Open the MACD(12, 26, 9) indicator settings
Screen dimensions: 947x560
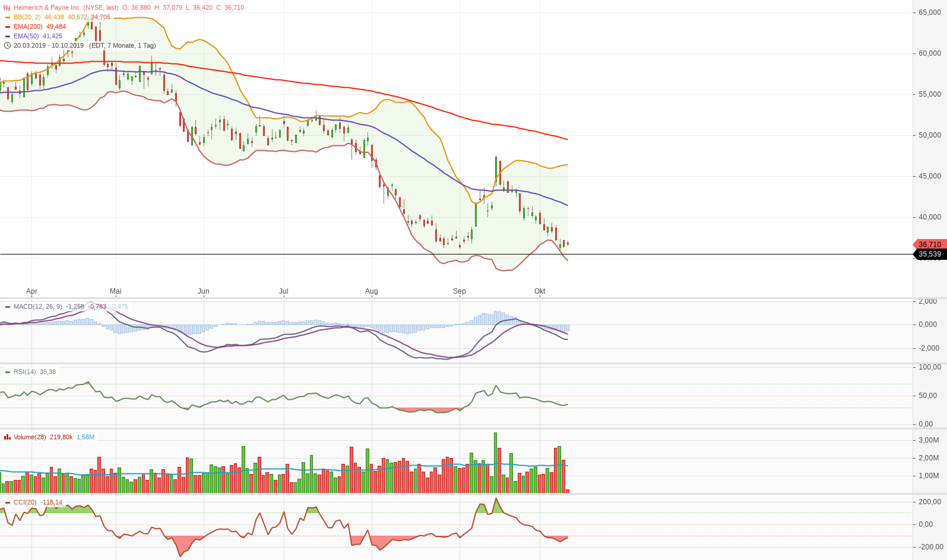coord(37,307)
